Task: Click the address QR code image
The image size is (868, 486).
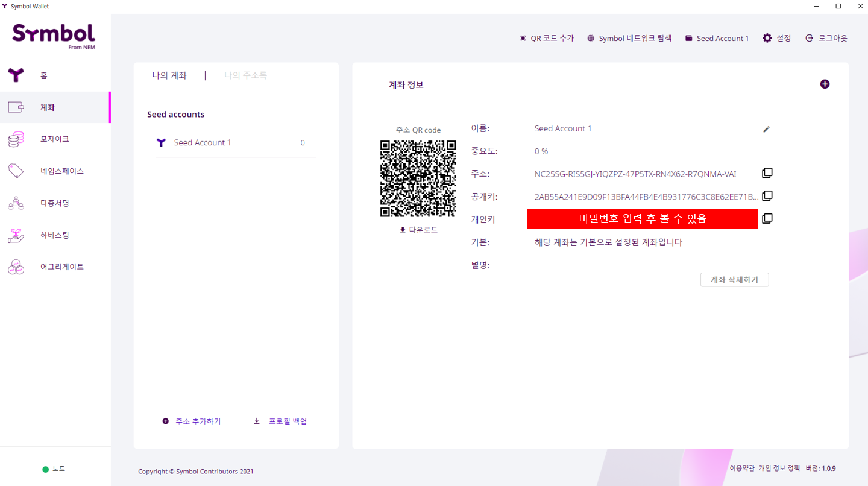Action: pyautogui.click(x=418, y=178)
